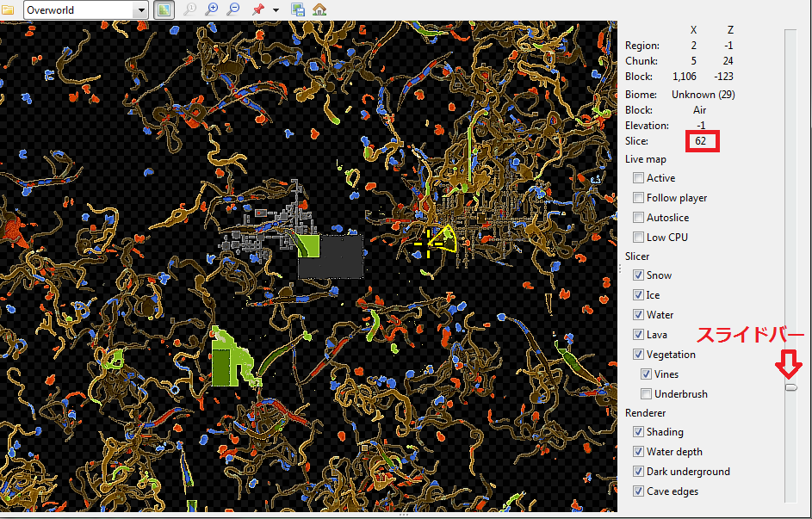The height and width of the screenshot is (519, 812).
Task: Click the Renderer section heading
Action: coord(645,413)
